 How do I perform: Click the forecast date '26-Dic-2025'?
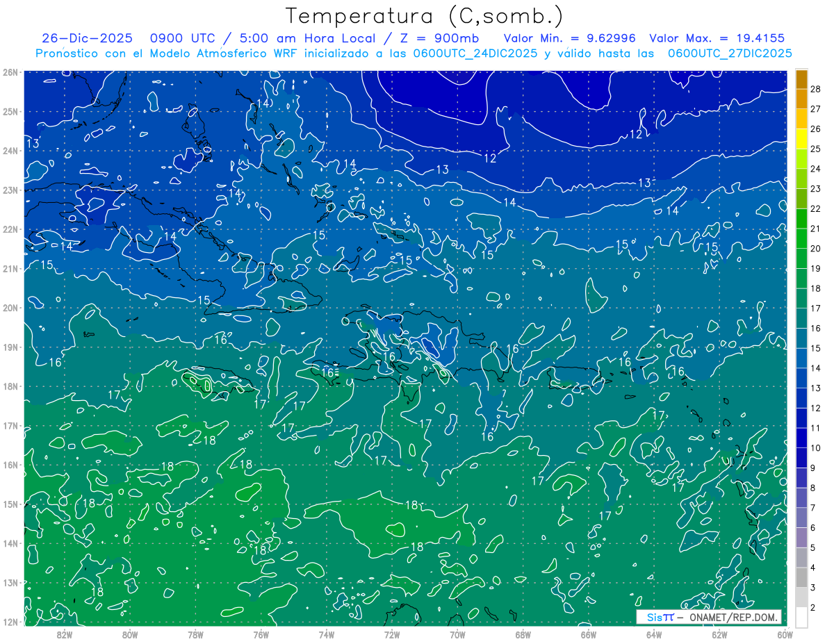[x=87, y=38]
